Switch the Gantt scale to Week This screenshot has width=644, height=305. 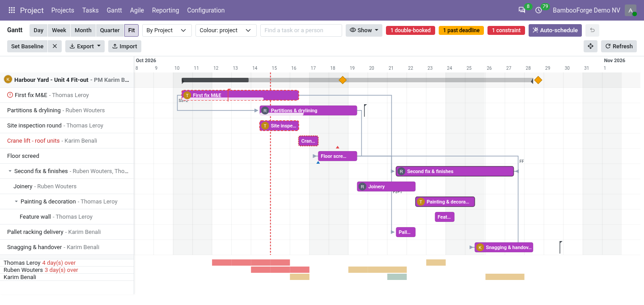(x=59, y=30)
